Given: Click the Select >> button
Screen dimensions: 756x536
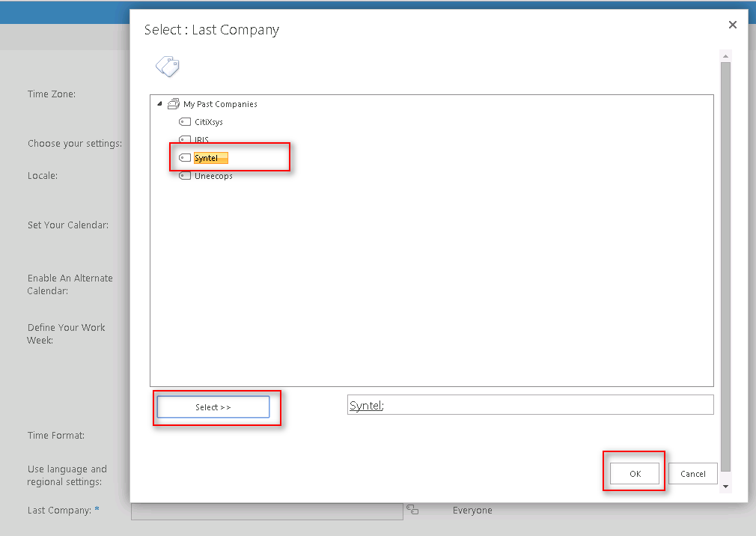Looking at the screenshot, I should (x=213, y=407).
